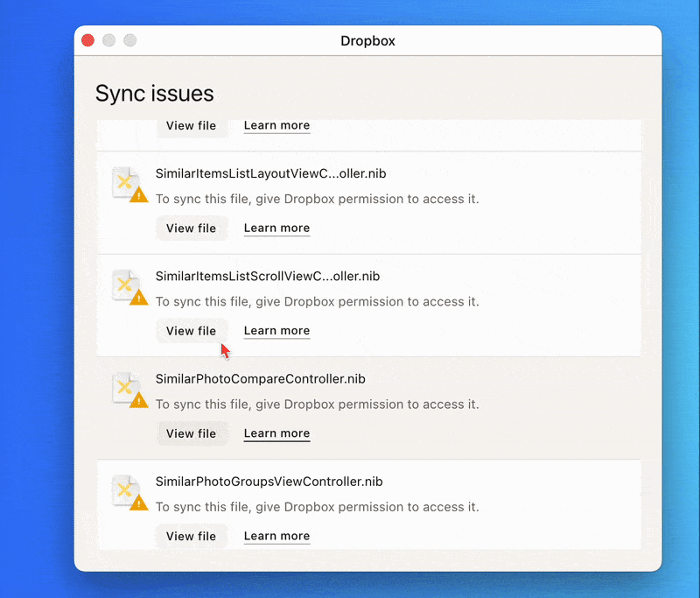Image resolution: width=700 pixels, height=598 pixels.
Task: View file for SimilarPhotoGroupsViewController.nib
Action: click(192, 537)
